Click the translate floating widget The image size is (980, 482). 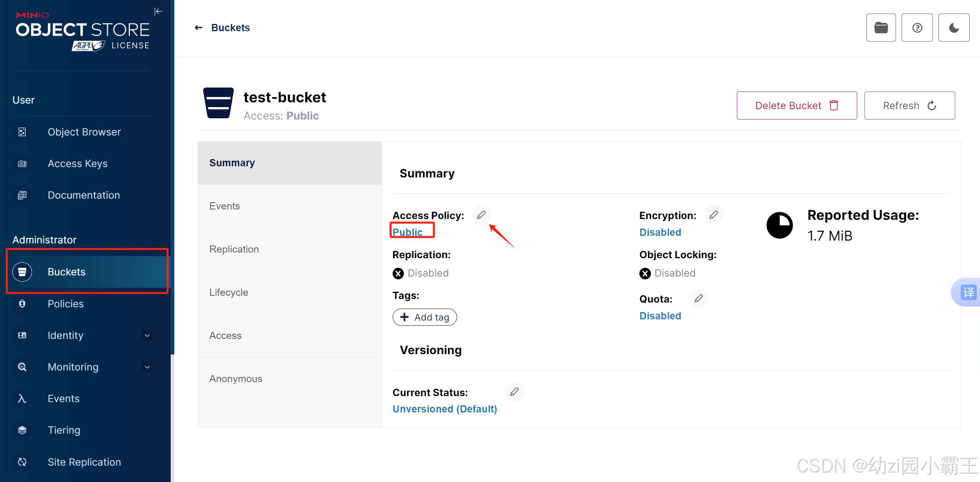968,292
